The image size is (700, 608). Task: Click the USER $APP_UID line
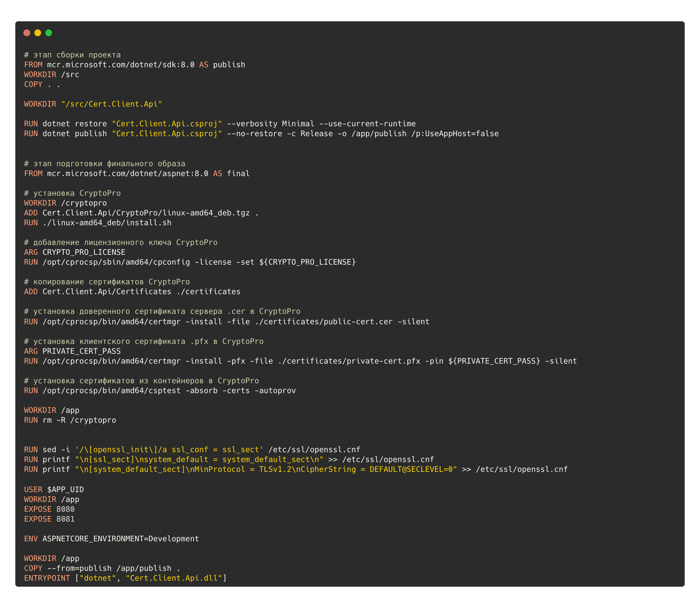click(x=54, y=489)
